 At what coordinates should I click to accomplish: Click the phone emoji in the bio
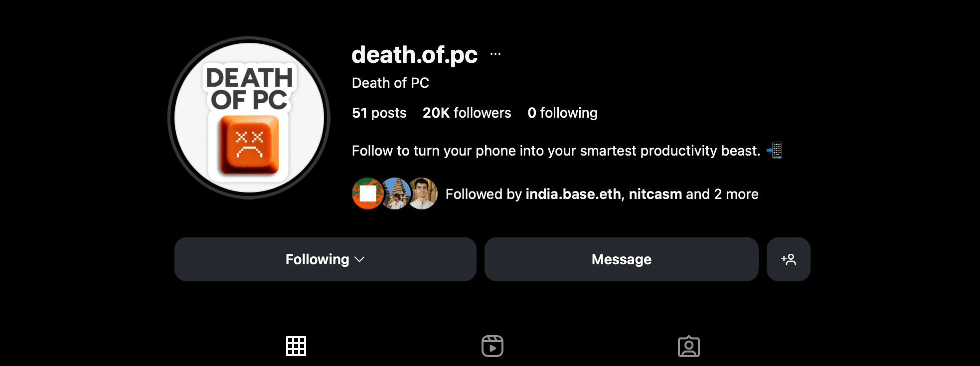point(775,150)
